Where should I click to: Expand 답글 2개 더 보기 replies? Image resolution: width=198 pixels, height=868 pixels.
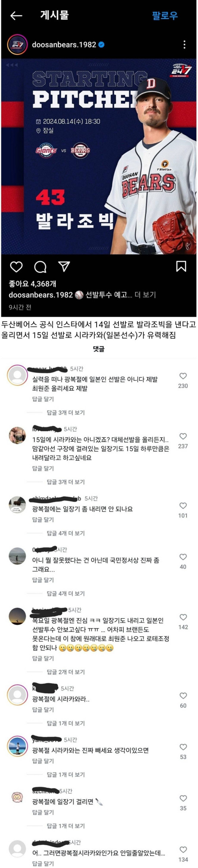point(66,672)
